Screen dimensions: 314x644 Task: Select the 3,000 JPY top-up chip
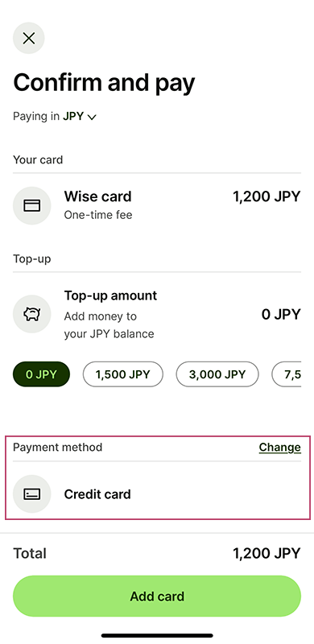point(217,374)
